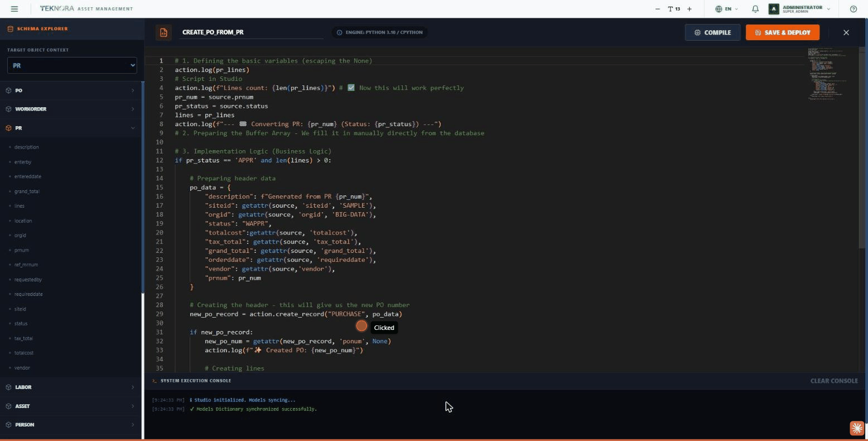Expand the LABOR object node

70,387
